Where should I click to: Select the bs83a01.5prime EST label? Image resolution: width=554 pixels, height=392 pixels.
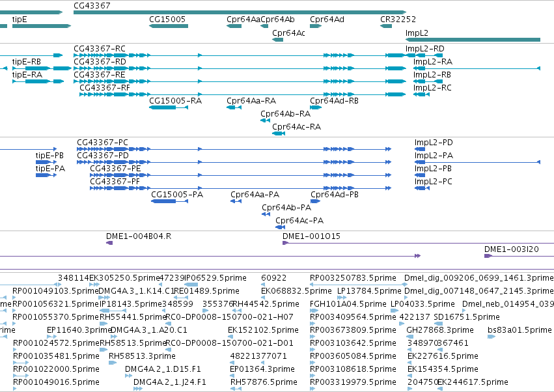519,330
